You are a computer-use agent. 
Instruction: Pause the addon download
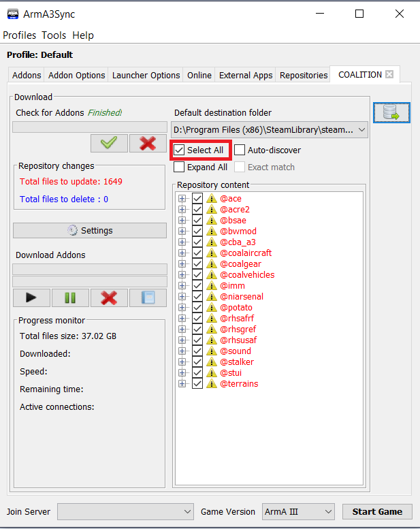pos(70,298)
